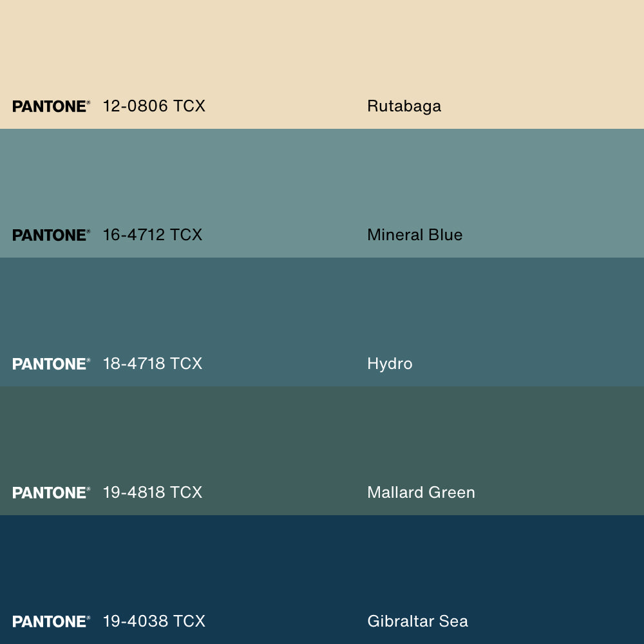Click the cream Rutabaga swatch area
644x644 pixels.
322,45
